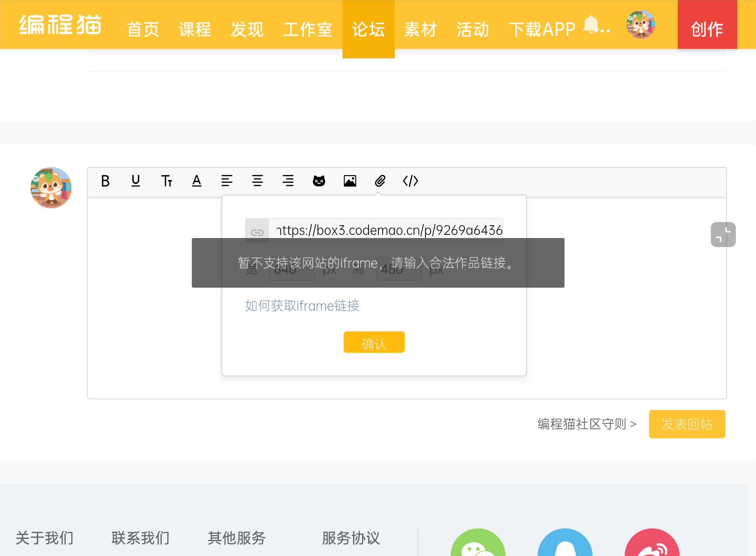Click the red 创作 button
Screen dimensions: 756x556
pyautogui.click(x=707, y=24)
